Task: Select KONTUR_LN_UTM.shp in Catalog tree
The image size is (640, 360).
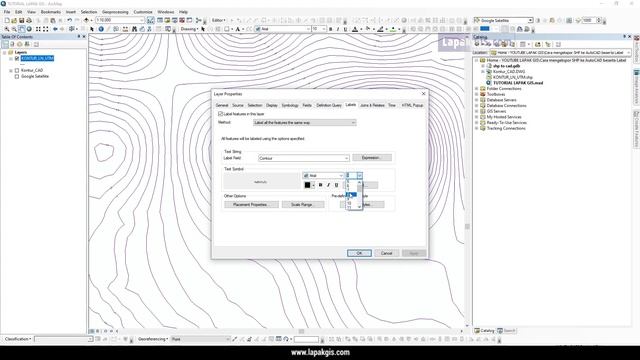Action: [x=512, y=77]
